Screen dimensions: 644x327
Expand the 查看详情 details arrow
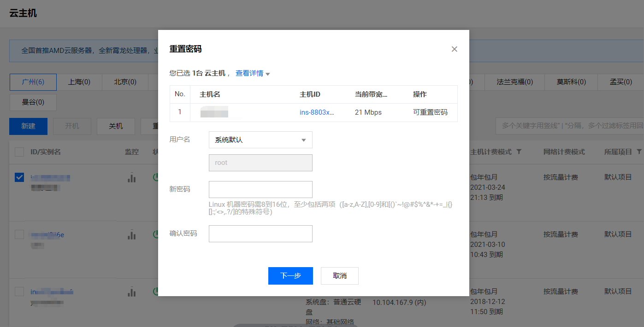tap(268, 74)
